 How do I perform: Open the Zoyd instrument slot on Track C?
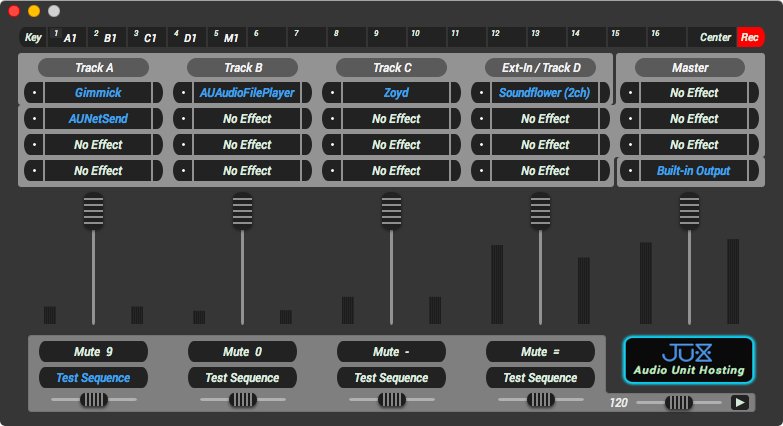(x=396, y=93)
